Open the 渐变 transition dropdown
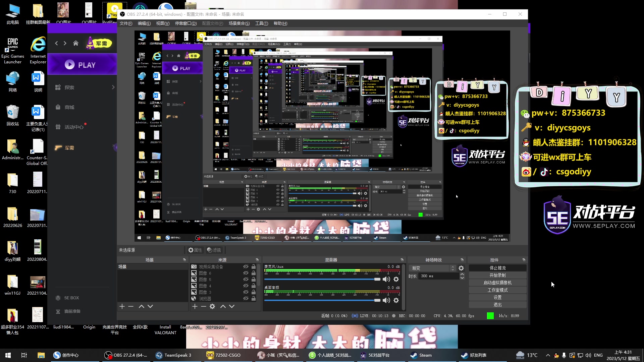The image size is (644, 362). point(432,268)
